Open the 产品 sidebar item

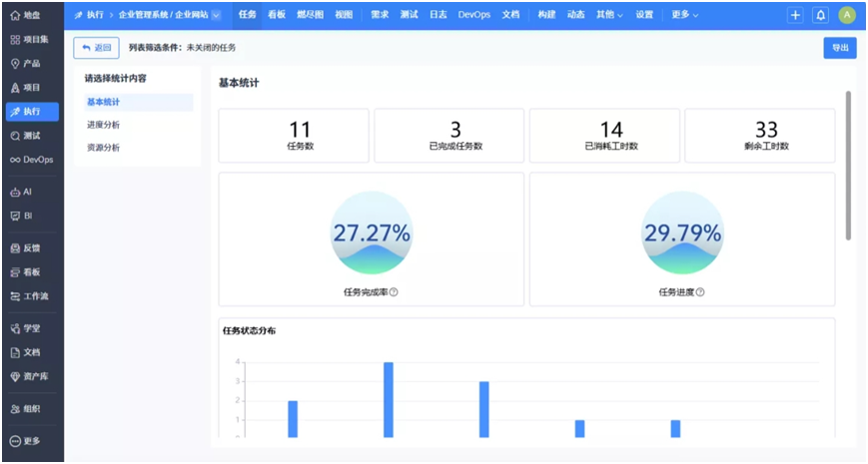point(25,64)
